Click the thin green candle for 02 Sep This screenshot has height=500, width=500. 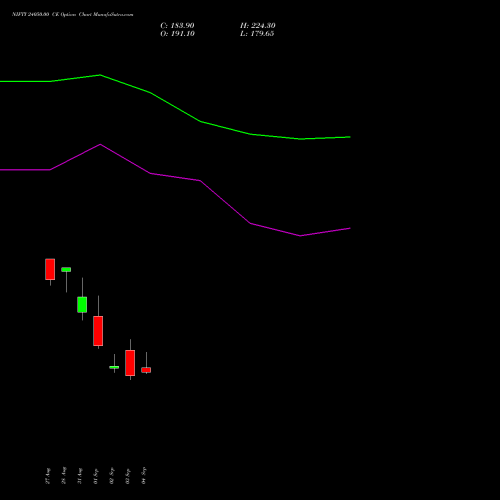[114, 367]
